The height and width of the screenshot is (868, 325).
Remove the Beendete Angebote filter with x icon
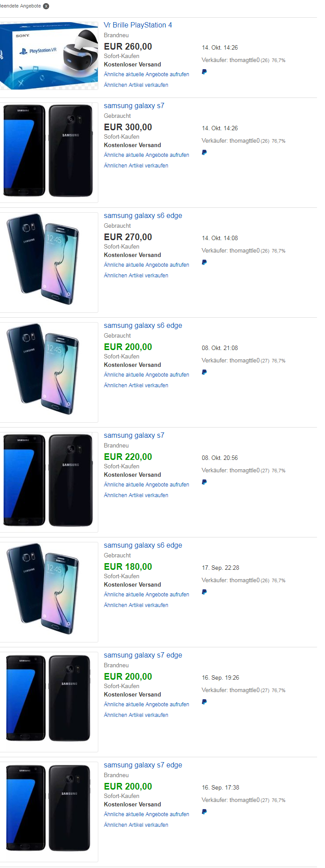pos(46,6)
